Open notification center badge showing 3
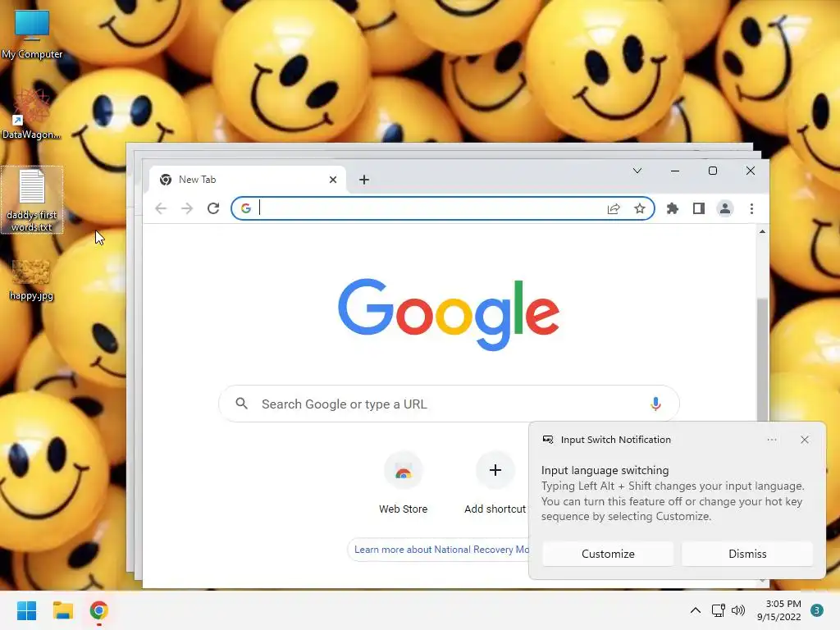Viewport: 840px width, 630px height. [817, 610]
